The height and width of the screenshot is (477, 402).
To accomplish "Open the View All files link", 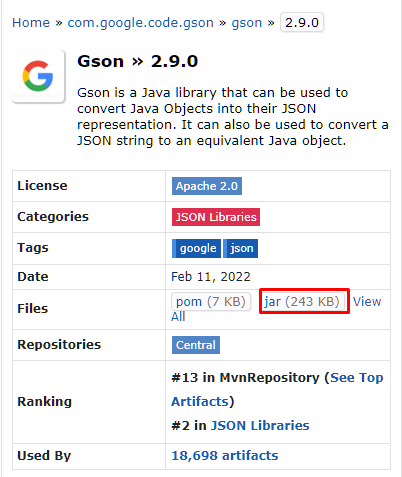I will click(x=367, y=302).
